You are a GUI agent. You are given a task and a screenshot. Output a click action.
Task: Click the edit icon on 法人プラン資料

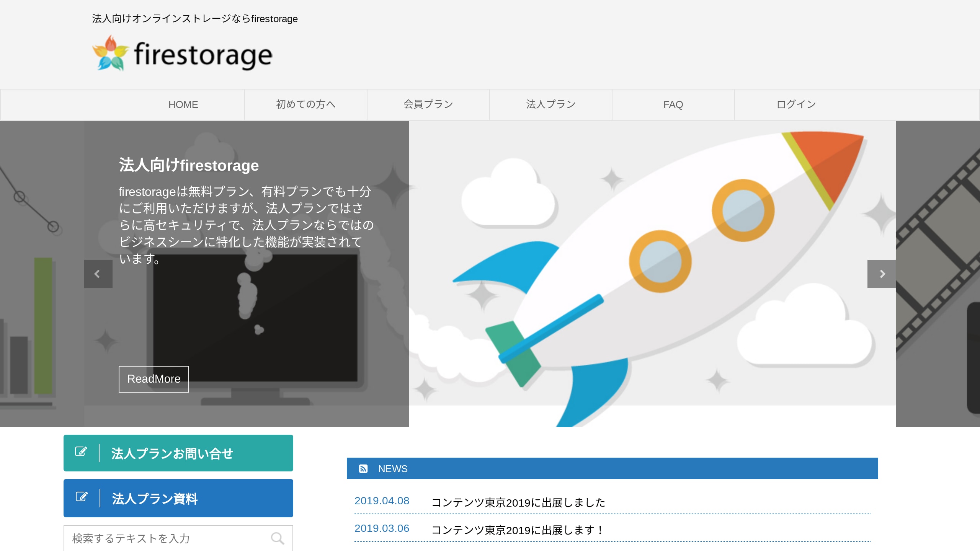(x=82, y=496)
